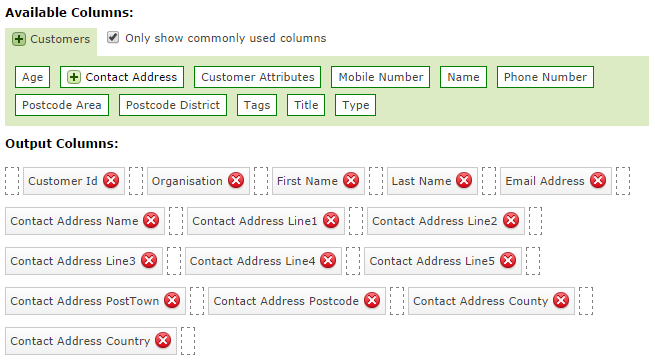Add the Postcode District column
This screenshot has width=655, height=363.
point(173,105)
